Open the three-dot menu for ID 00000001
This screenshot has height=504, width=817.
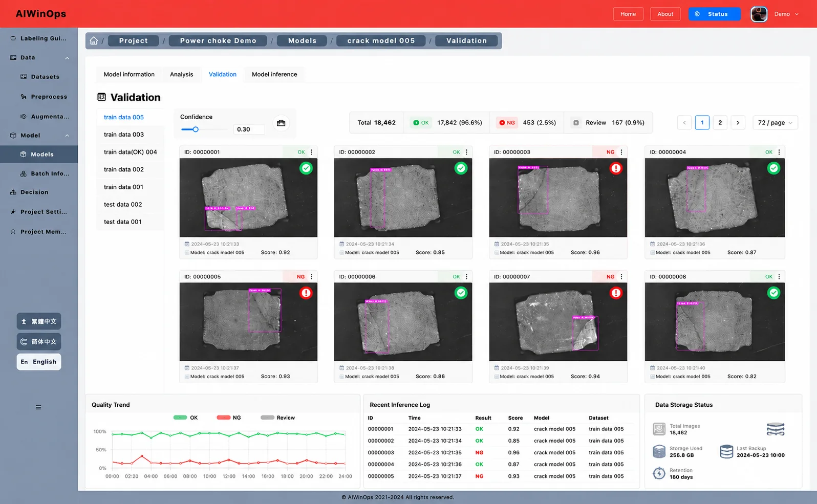[x=312, y=152]
